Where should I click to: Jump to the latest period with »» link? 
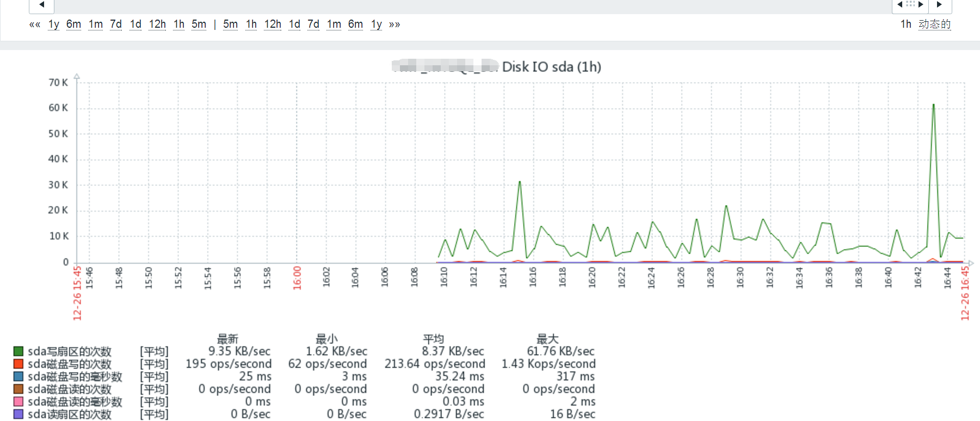395,24
